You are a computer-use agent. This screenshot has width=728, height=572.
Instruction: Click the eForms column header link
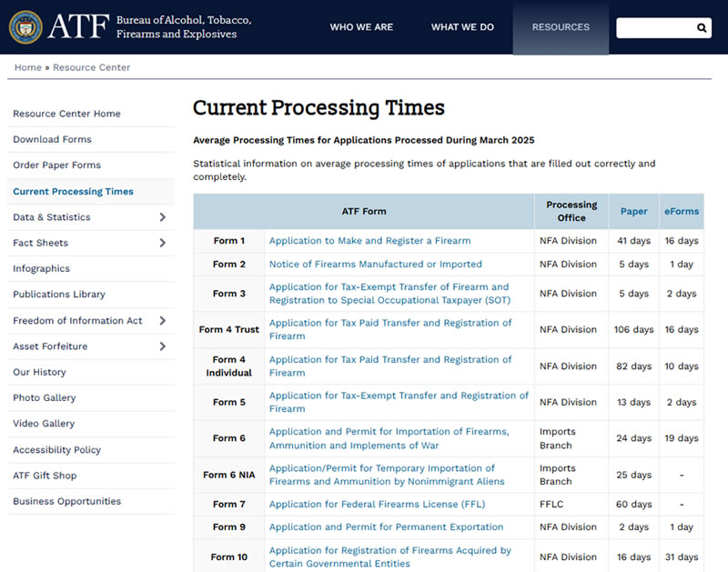[x=681, y=212]
